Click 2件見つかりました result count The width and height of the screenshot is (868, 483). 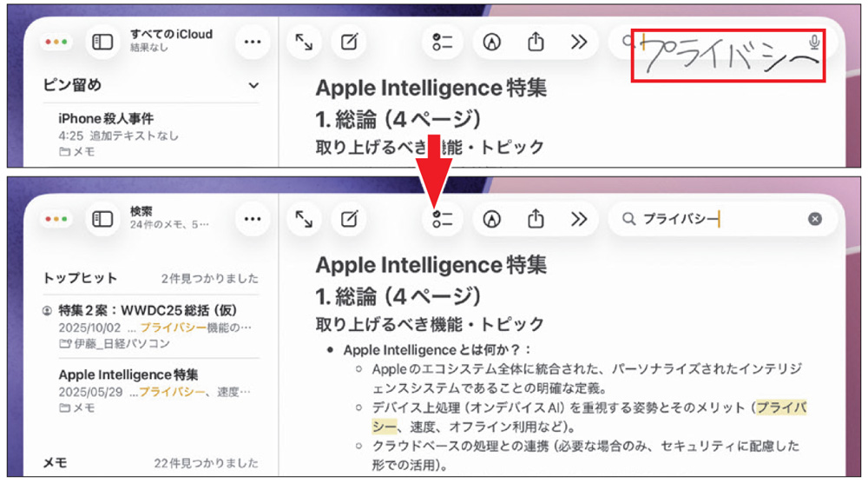(210, 279)
